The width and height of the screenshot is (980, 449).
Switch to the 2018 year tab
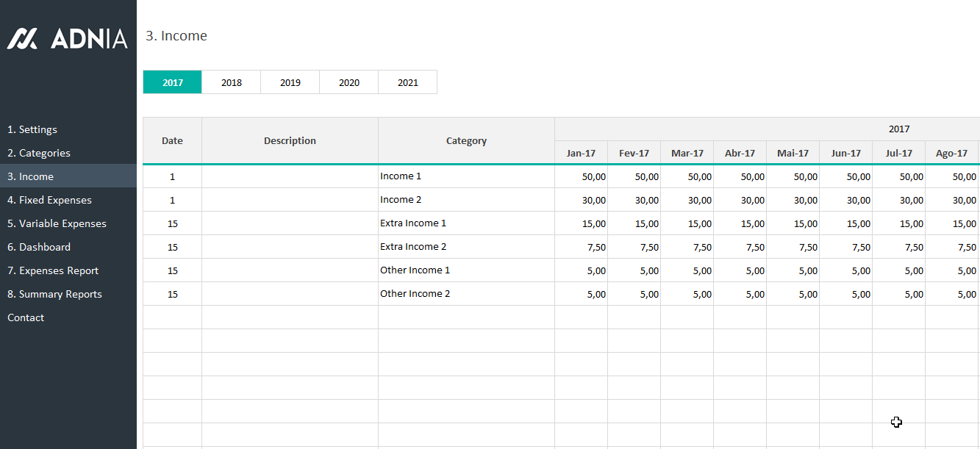tap(231, 82)
